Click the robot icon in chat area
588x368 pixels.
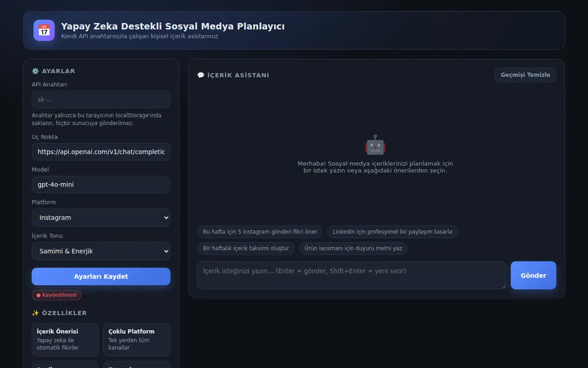click(375, 145)
